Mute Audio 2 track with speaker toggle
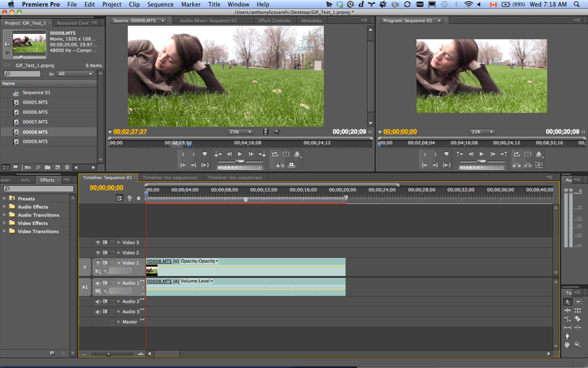This screenshot has width=588, height=368. (98, 301)
